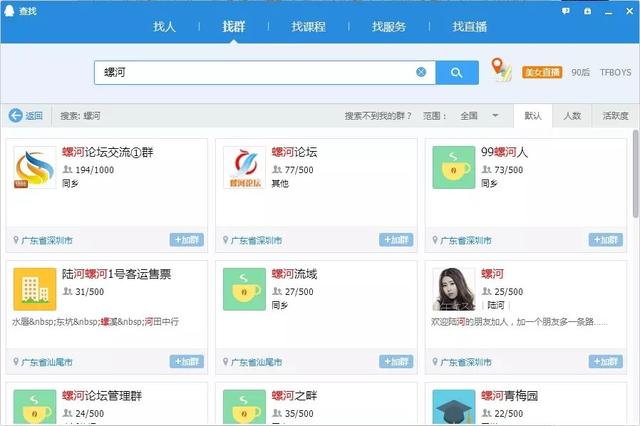Click the 陆河 tag on 漯河 group
This screenshot has height=426, width=640.
pyautogui.click(x=496, y=305)
